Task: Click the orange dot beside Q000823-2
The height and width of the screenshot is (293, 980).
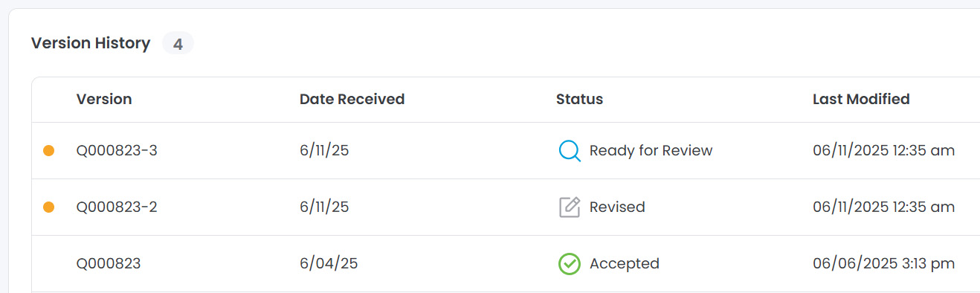Action: coord(49,207)
